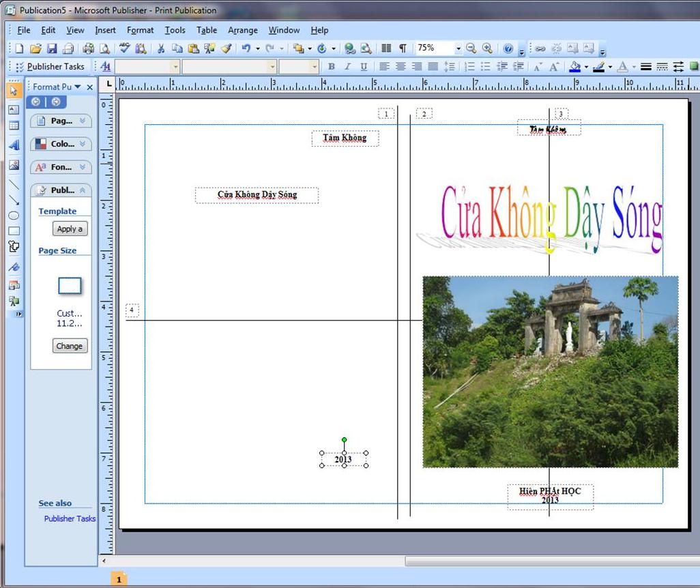Go back in the task pane

35,102
